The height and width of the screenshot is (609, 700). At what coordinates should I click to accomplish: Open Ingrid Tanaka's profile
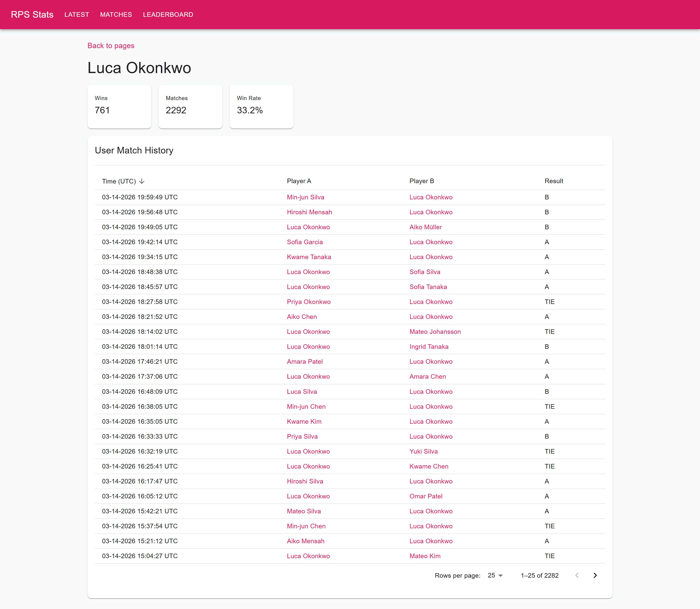429,347
